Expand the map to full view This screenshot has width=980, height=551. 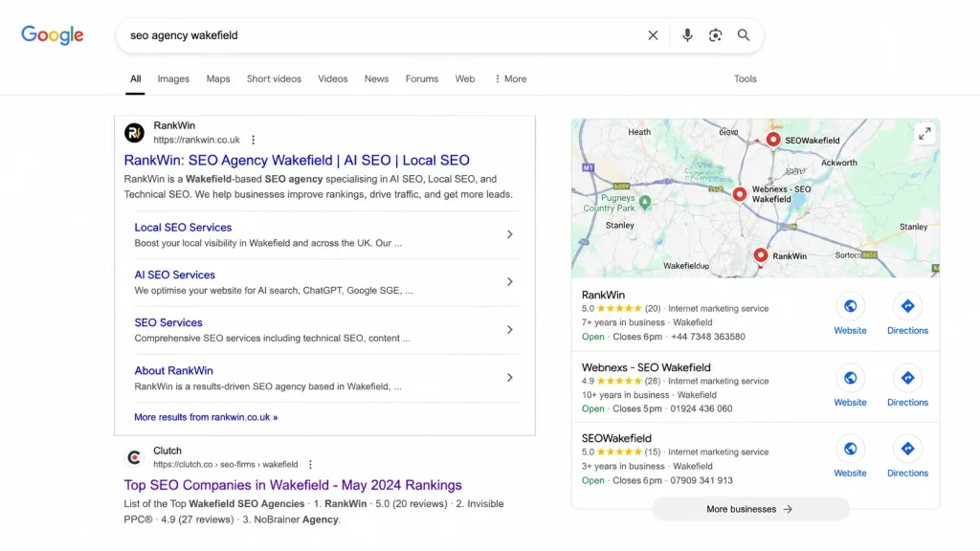924,133
